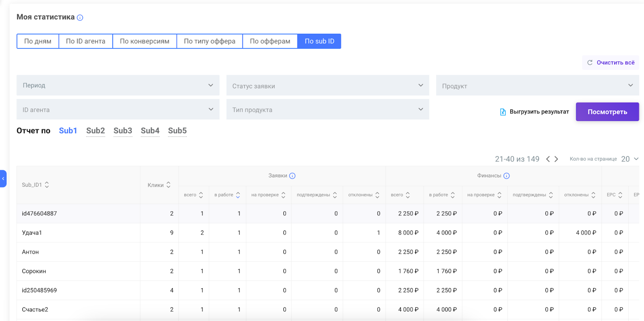
Task: Go to previous page of results
Action: [548, 159]
